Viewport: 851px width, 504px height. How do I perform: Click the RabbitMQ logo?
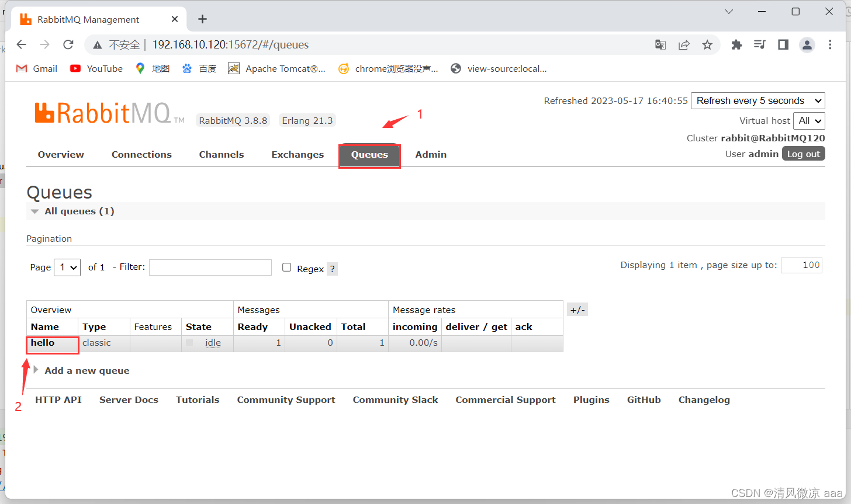tap(109, 113)
